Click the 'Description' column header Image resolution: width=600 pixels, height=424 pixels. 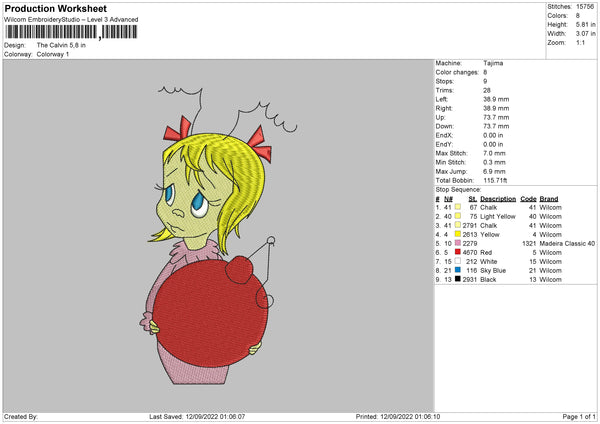click(x=498, y=199)
